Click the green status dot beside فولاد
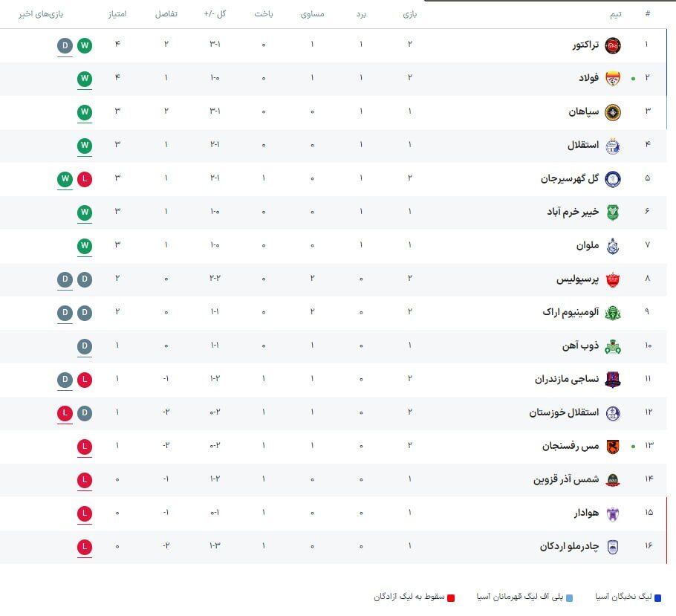The image size is (676, 616). point(634,78)
